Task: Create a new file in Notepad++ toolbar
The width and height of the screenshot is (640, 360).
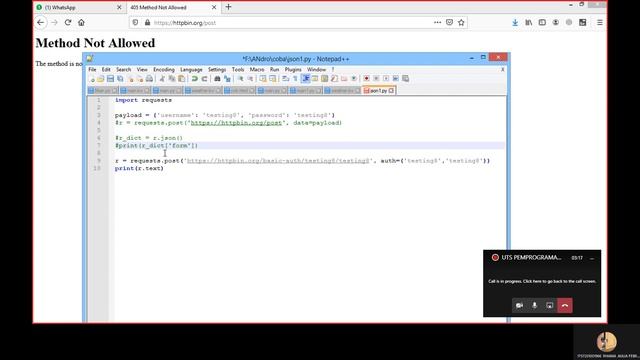Action: [x=92, y=78]
